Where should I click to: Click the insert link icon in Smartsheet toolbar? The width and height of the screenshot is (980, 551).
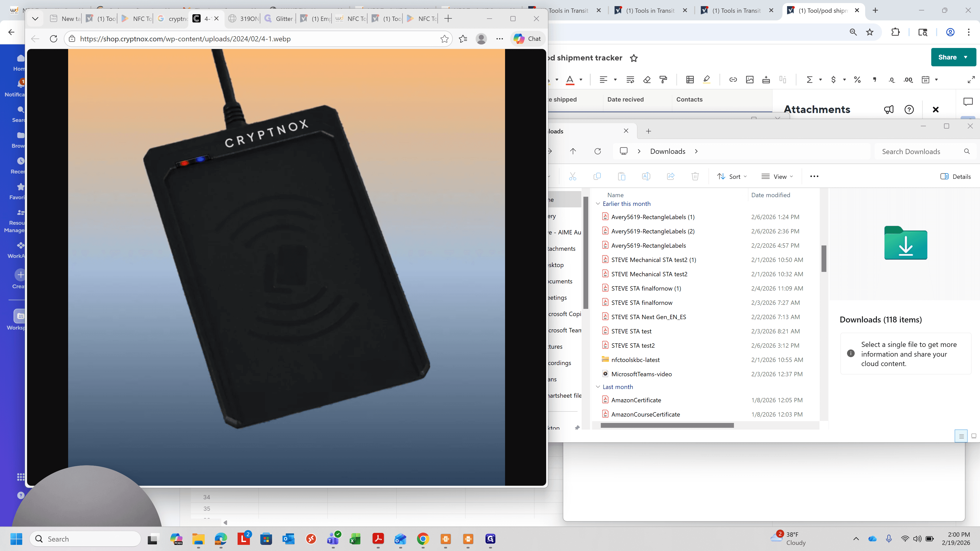click(x=733, y=80)
